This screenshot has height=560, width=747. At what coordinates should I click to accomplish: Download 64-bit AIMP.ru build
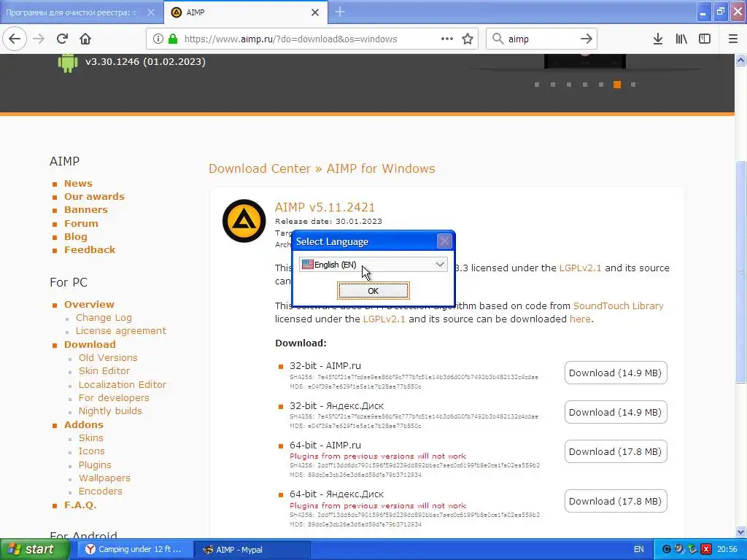click(x=616, y=451)
